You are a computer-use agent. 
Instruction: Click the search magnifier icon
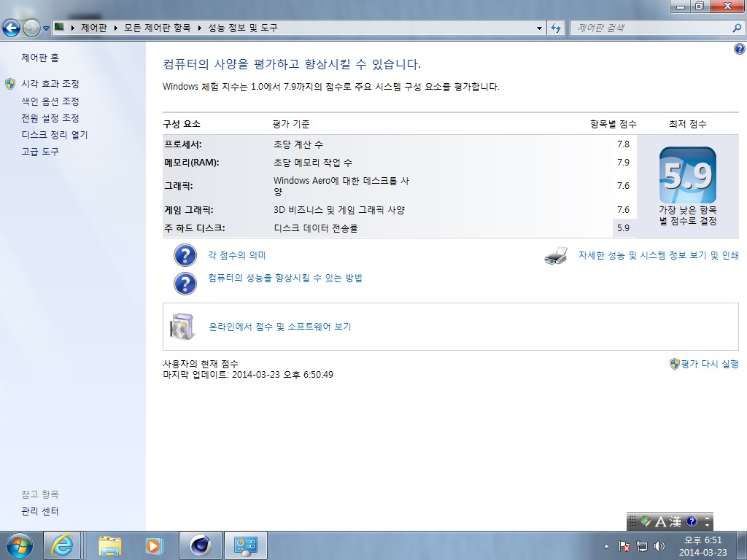click(x=737, y=28)
